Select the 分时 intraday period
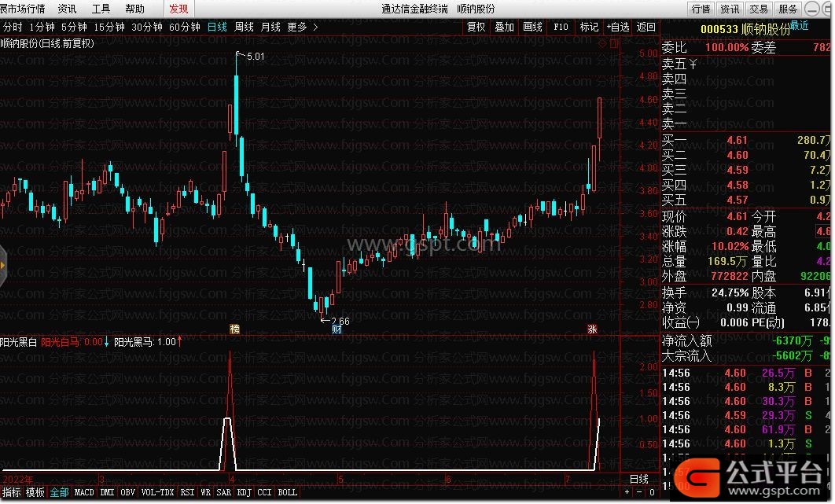Viewport: 835px width, 504px height. tap(13, 27)
